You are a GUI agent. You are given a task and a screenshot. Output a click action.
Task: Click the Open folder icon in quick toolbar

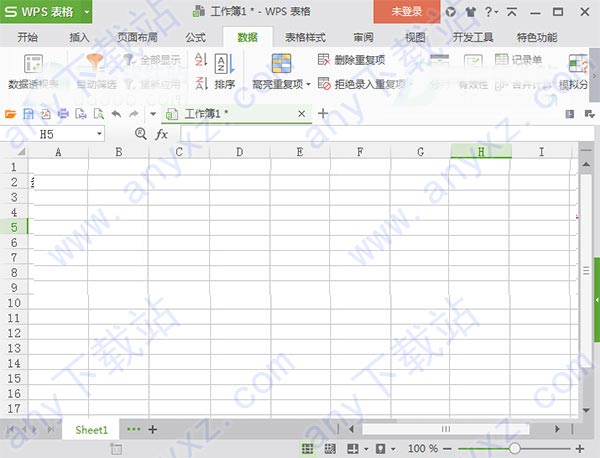click(10, 114)
